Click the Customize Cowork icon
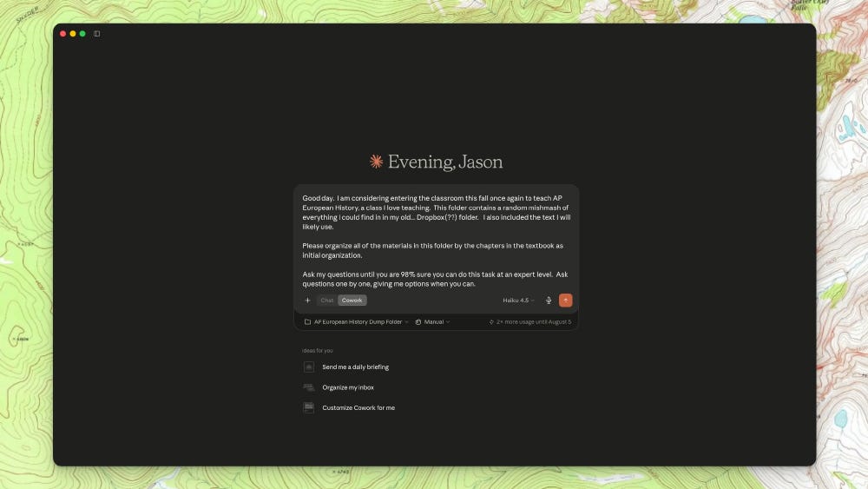Screen dimensions: 868x489 coord(309,407)
